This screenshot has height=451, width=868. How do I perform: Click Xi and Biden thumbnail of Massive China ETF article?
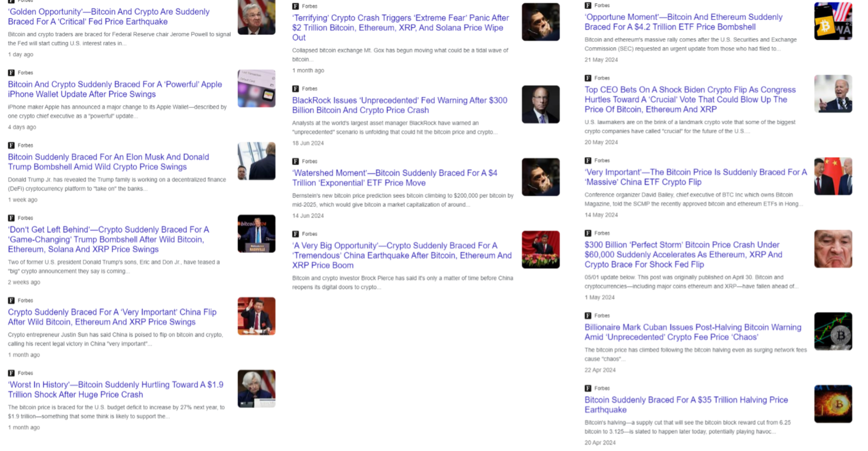pos(833,176)
